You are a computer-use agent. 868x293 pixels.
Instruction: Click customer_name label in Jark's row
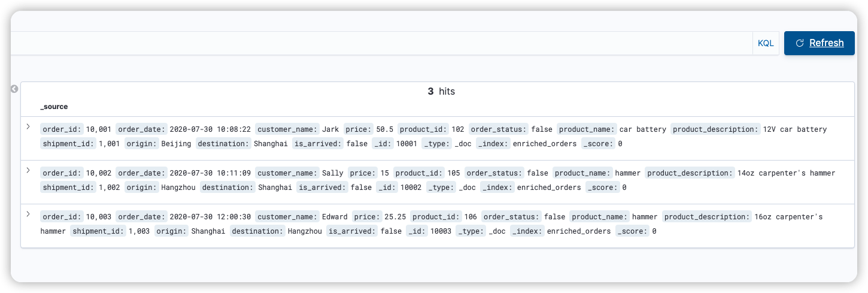click(287, 129)
